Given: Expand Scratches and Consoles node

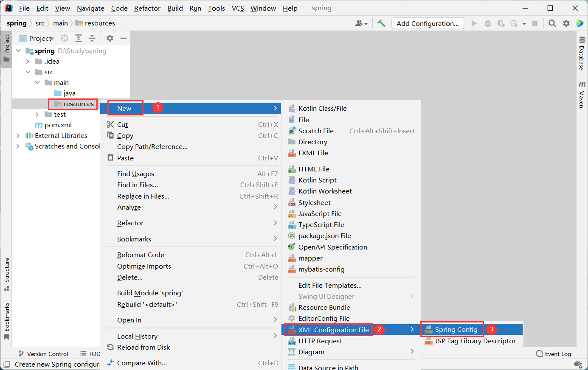Looking at the screenshot, I should pyautogui.click(x=18, y=146).
